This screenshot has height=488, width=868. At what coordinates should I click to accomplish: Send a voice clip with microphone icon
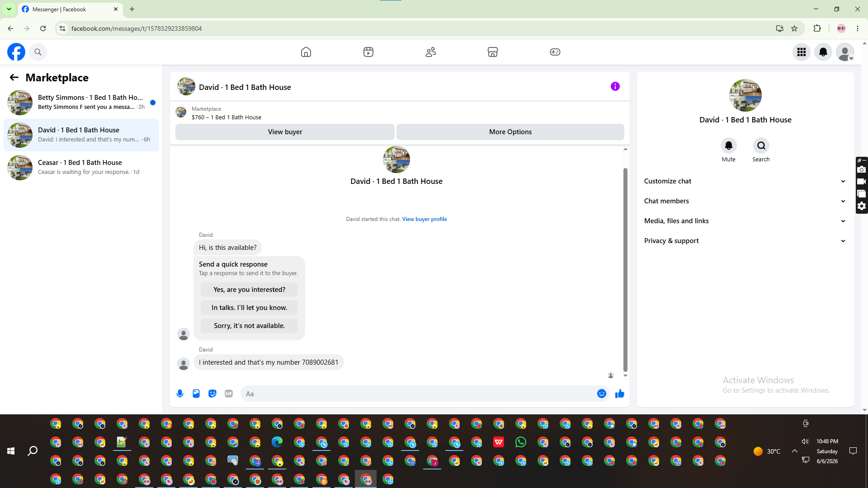click(x=180, y=394)
